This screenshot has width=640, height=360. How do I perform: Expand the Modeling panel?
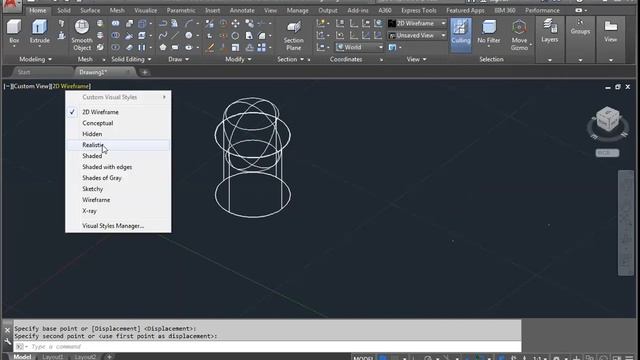tap(36, 59)
